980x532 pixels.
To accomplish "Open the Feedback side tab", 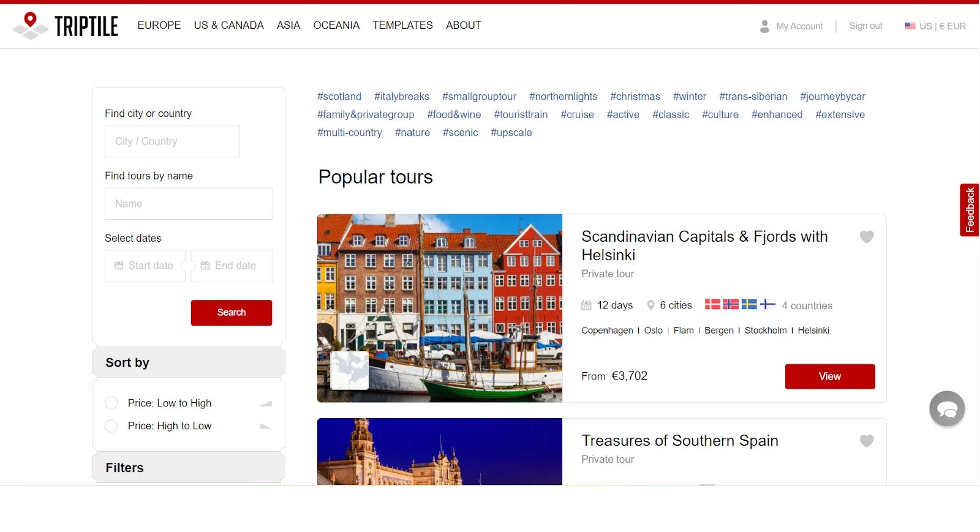I will (970, 210).
